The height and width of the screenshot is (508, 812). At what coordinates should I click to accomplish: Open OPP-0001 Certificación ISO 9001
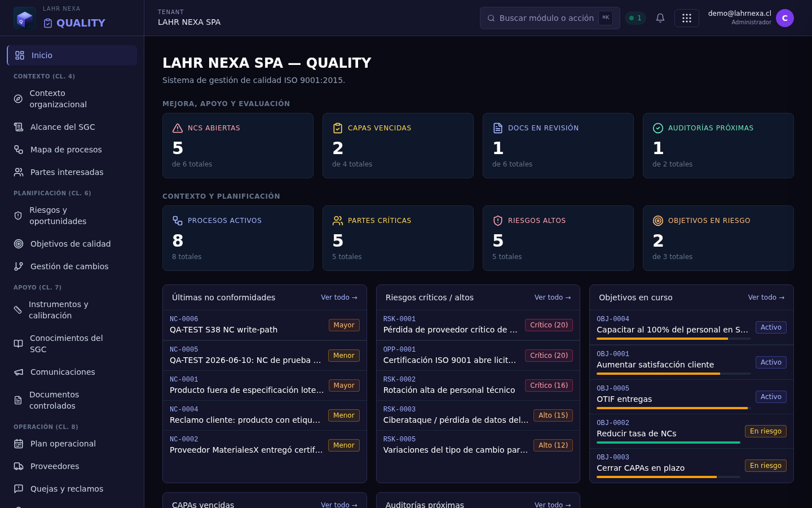478,356
